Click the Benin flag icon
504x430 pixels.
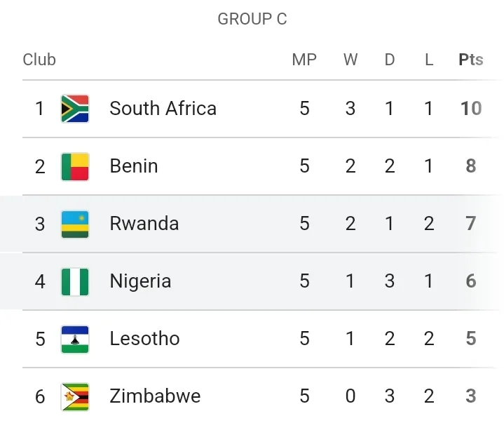pyautogui.click(x=75, y=166)
